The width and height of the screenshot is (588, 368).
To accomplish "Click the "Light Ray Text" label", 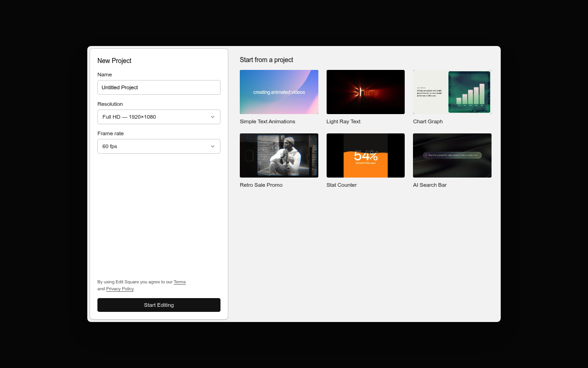I will coord(344,121).
